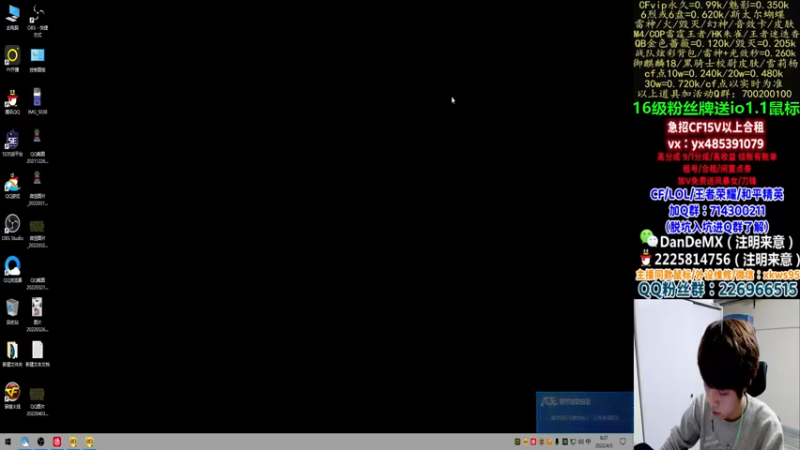Open the 新建文件夹 folder icon
800x450 pixels.
[x=12, y=354]
